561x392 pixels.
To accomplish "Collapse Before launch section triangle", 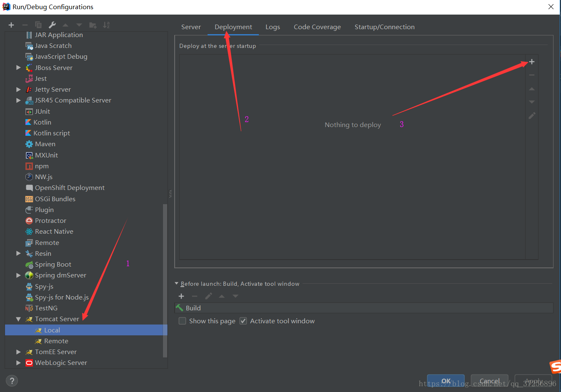I will point(176,284).
